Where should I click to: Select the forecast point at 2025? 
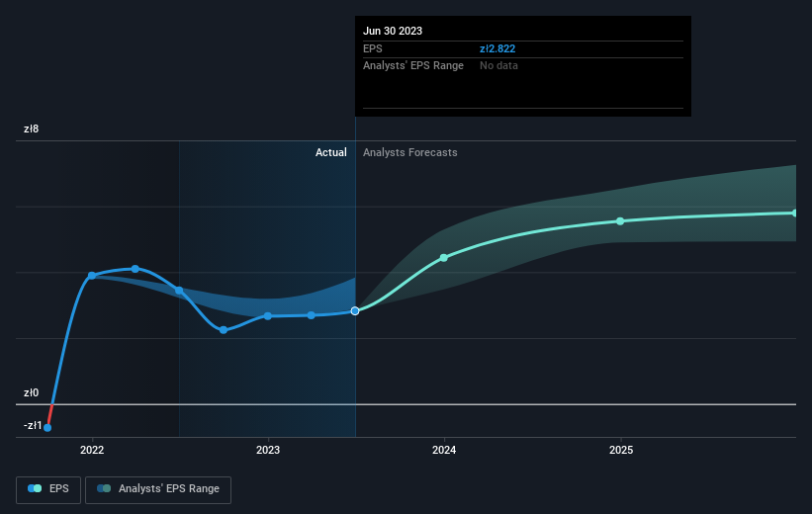pos(620,221)
